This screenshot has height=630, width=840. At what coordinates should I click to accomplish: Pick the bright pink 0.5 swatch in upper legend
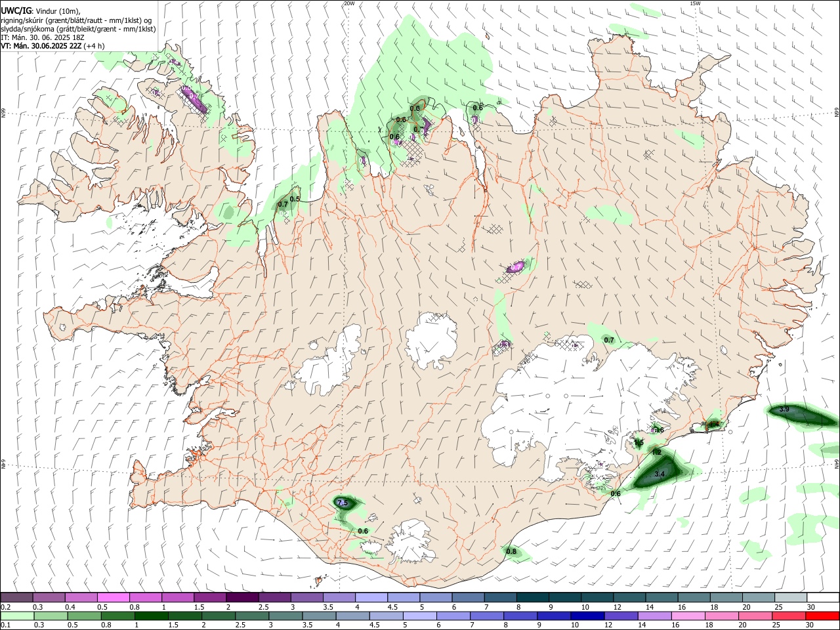point(114,598)
